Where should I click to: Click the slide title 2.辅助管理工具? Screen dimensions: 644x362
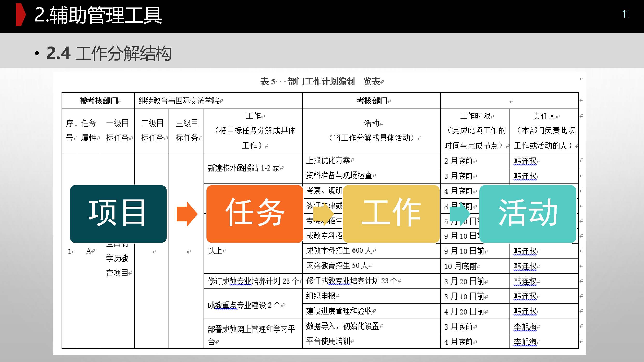(x=98, y=15)
